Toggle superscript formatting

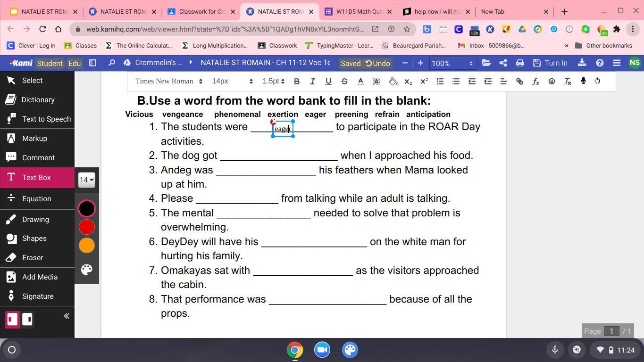tap(424, 81)
